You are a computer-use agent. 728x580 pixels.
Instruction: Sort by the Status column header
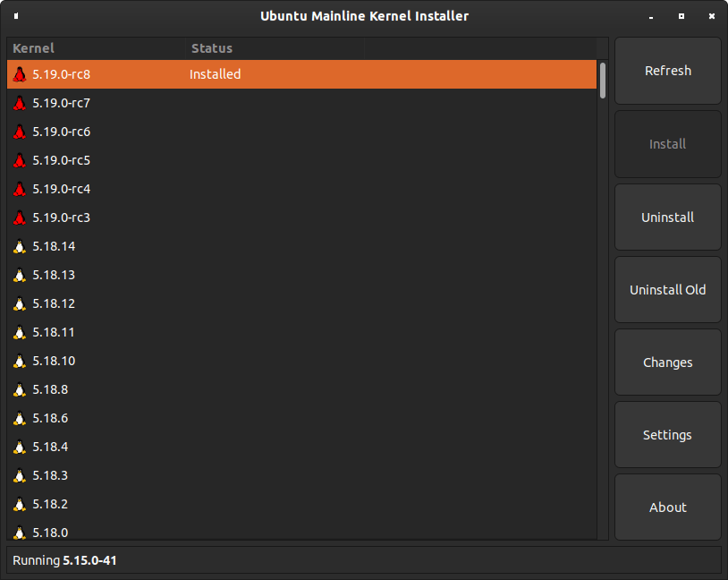tap(275, 48)
